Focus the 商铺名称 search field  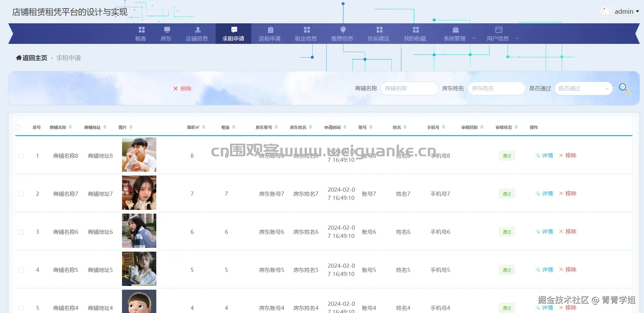[x=409, y=88]
